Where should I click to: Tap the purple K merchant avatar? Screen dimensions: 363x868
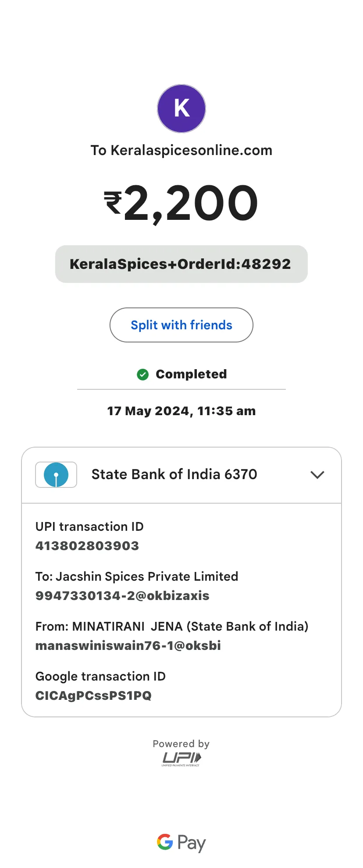tap(181, 109)
